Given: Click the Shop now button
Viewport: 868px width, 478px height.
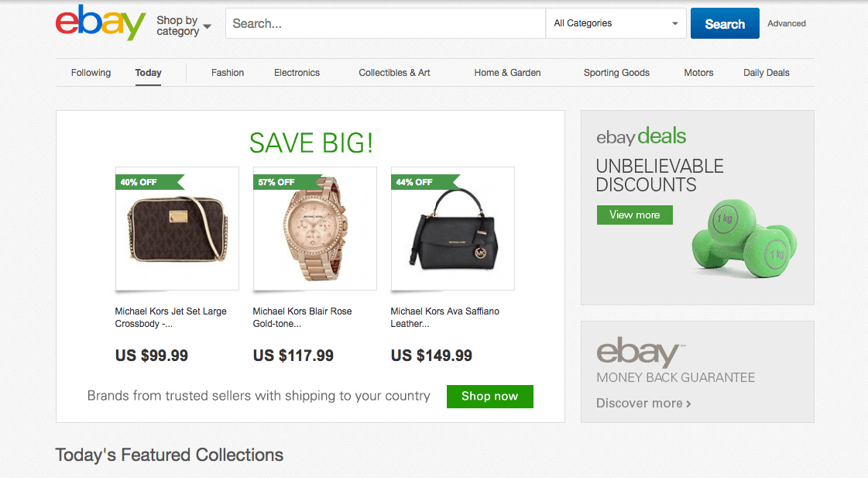Looking at the screenshot, I should 489,396.
